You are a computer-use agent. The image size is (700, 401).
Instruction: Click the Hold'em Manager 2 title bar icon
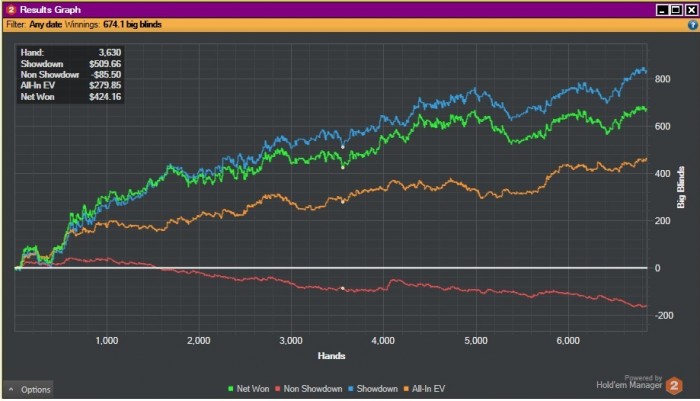11,9
